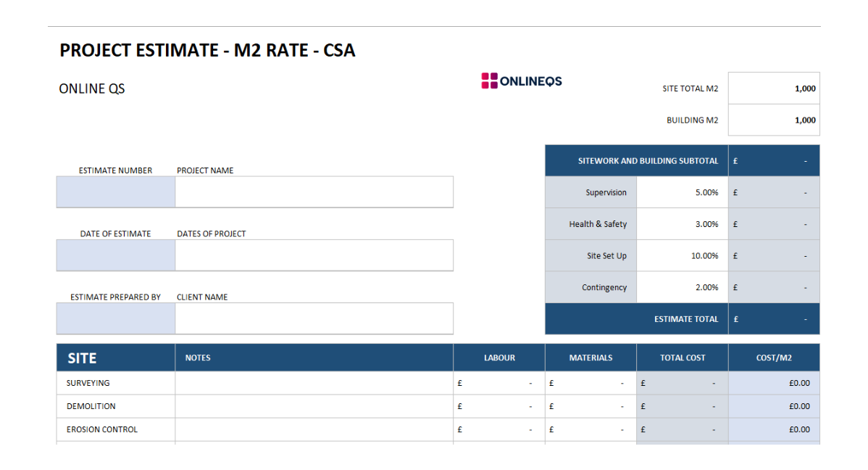
Task: Select the Building M2 value cell
Action: tap(774, 120)
